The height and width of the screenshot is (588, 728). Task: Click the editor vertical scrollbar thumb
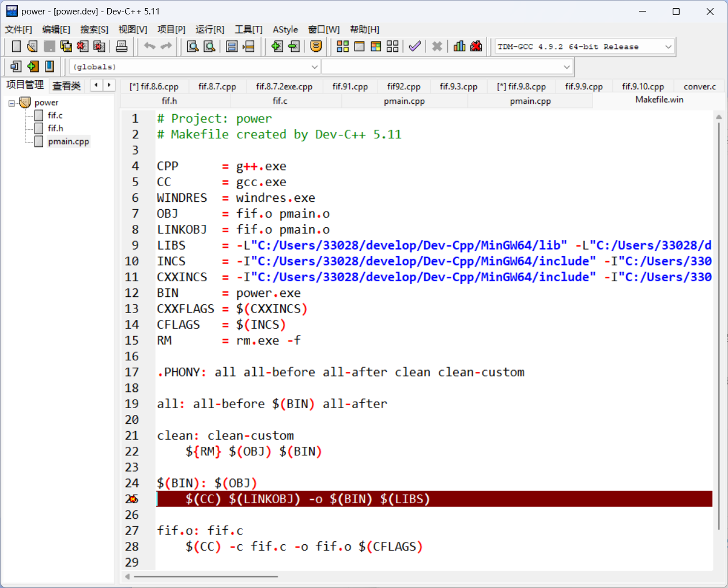(719, 326)
